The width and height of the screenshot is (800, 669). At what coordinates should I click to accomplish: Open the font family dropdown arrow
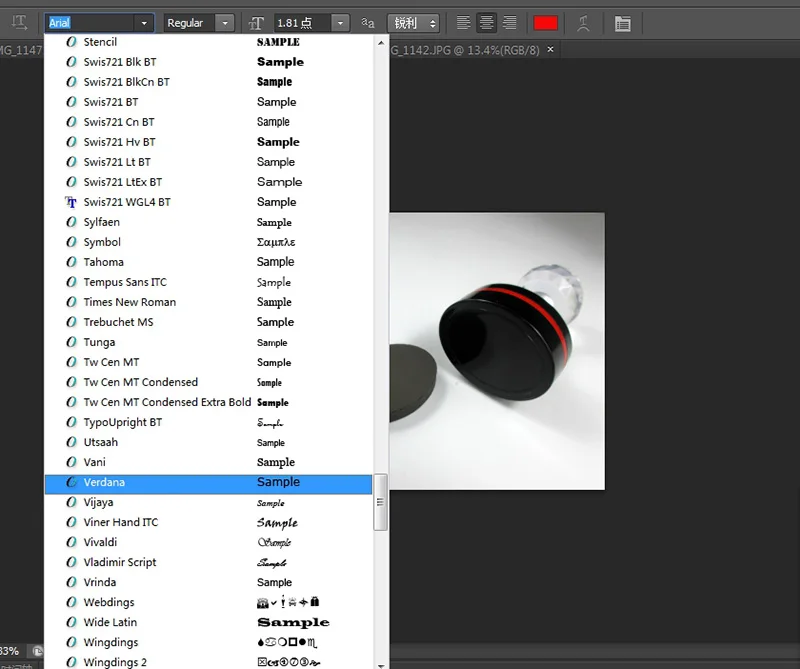pos(144,23)
